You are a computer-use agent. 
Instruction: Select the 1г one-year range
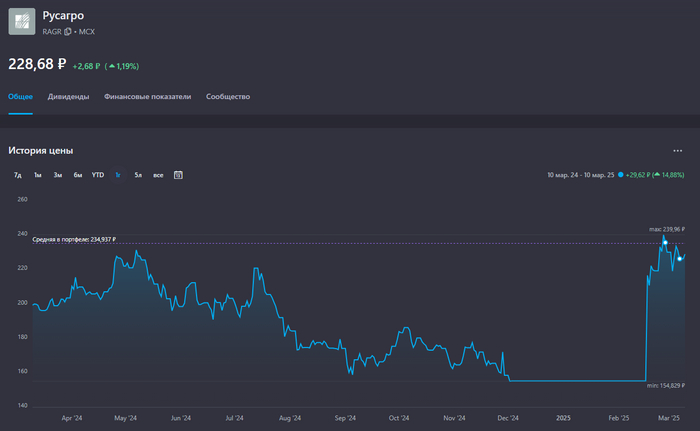[118, 175]
